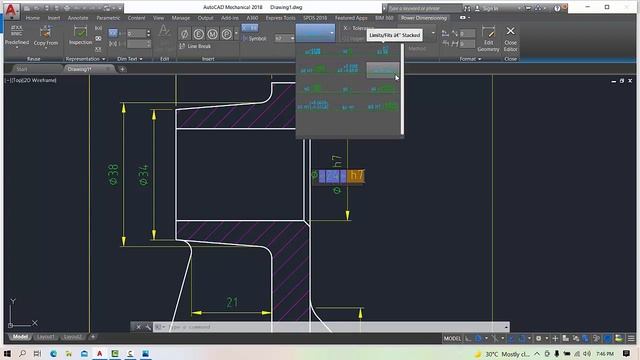Switch to Power Dimensioning tab
The height and width of the screenshot is (360, 640).
[424, 18]
